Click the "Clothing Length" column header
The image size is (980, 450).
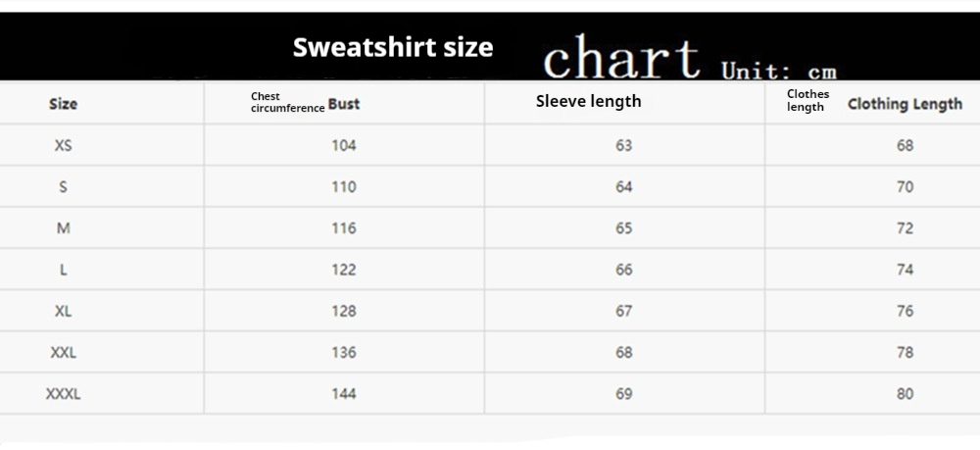point(905,104)
